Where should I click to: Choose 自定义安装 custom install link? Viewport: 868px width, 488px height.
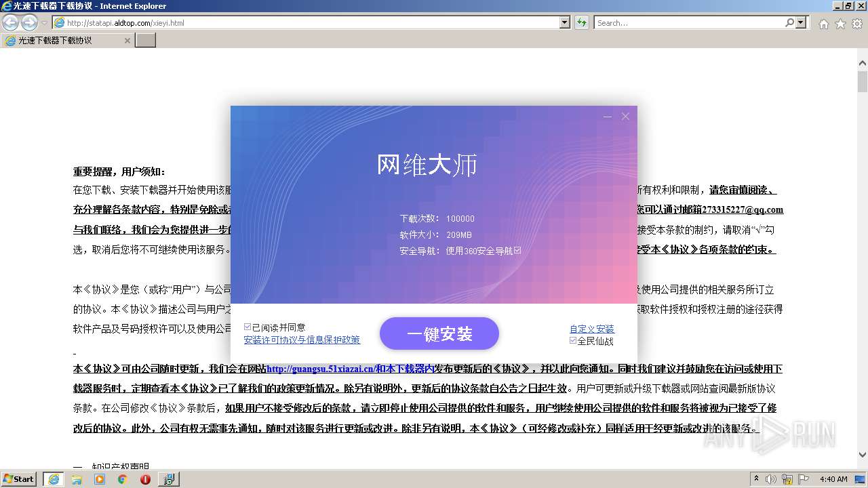[592, 329]
